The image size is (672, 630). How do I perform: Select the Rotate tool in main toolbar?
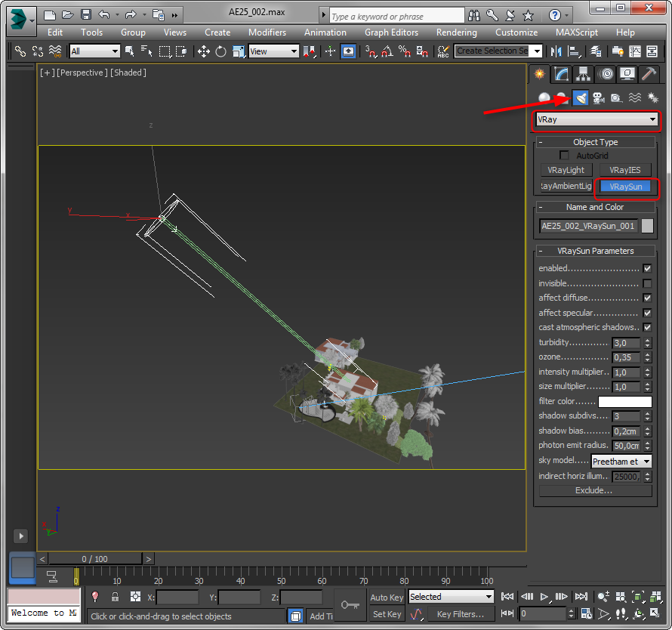220,51
